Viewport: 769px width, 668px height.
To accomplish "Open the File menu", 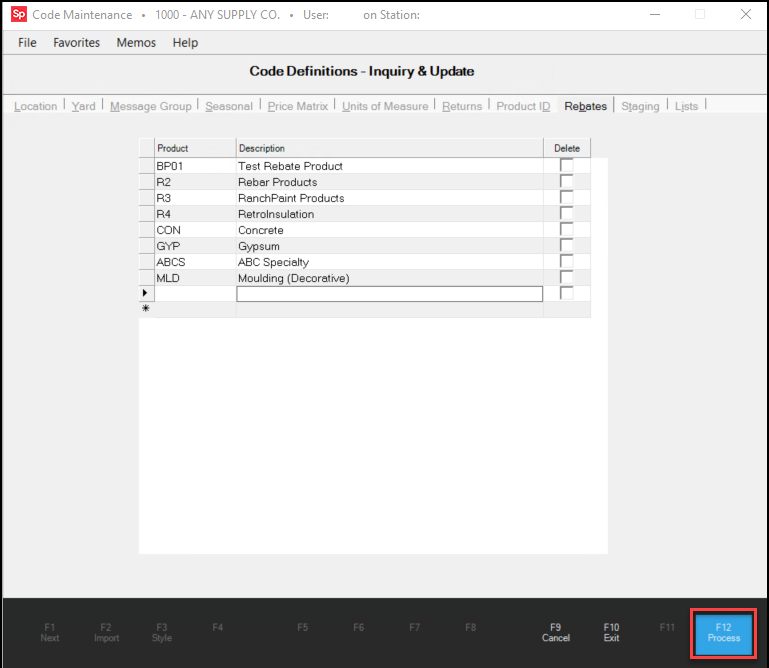I will (x=27, y=43).
